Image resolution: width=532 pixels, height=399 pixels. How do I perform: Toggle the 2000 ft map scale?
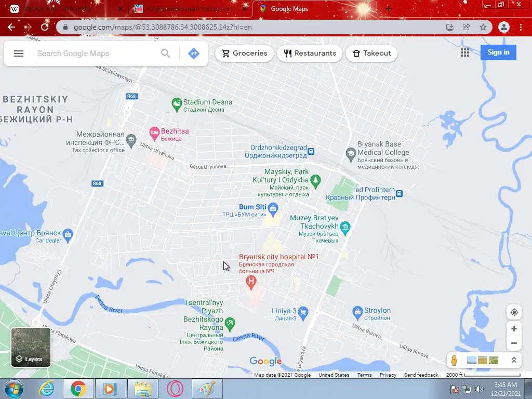click(x=483, y=375)
